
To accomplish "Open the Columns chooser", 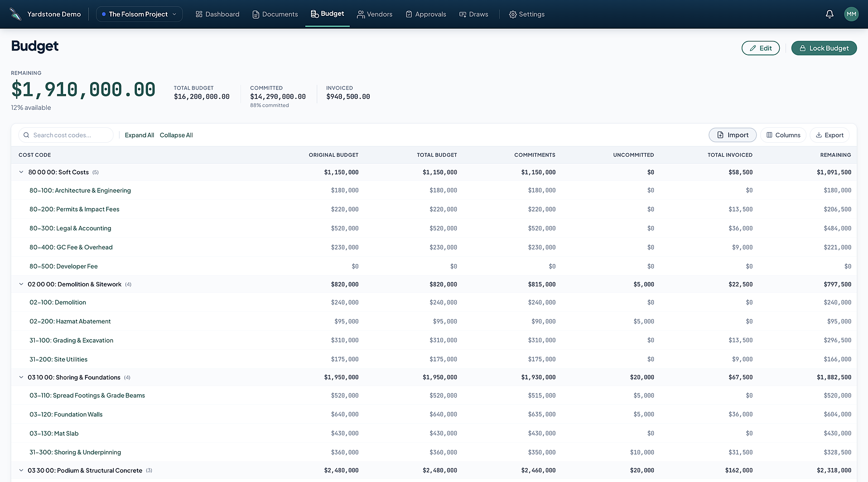I will coord(783,135).
